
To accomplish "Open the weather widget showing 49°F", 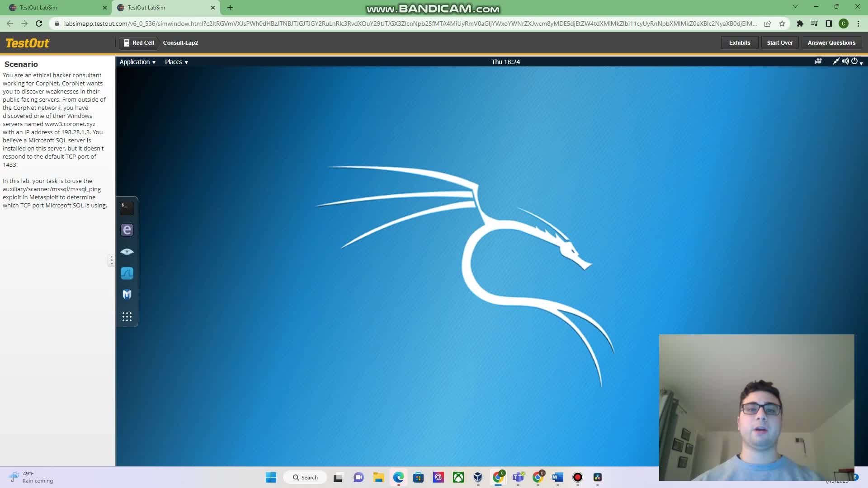I will click(31, 477).
